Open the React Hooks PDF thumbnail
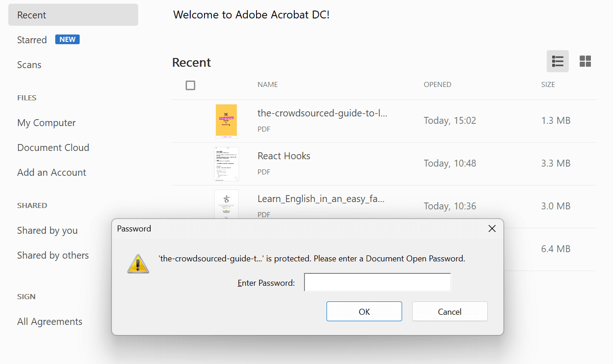 pos(226,163)
